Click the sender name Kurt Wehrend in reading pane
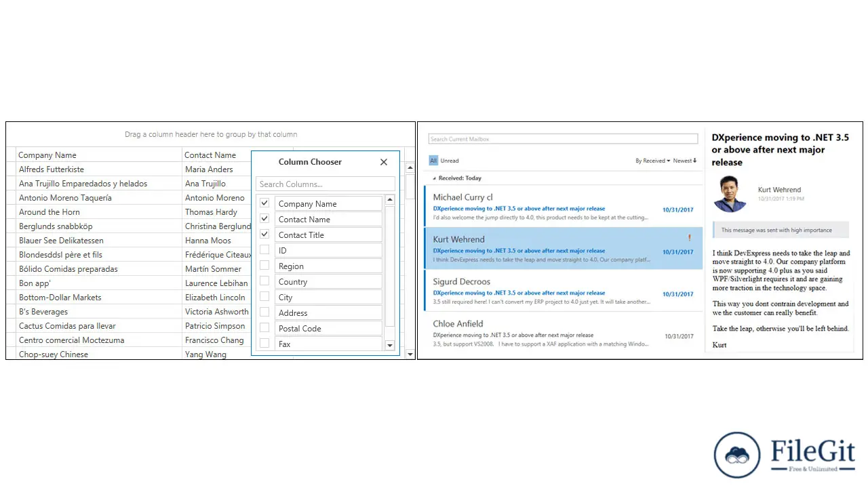The width and height of the screenshot is (868, 488). click(x=779, y=190)
